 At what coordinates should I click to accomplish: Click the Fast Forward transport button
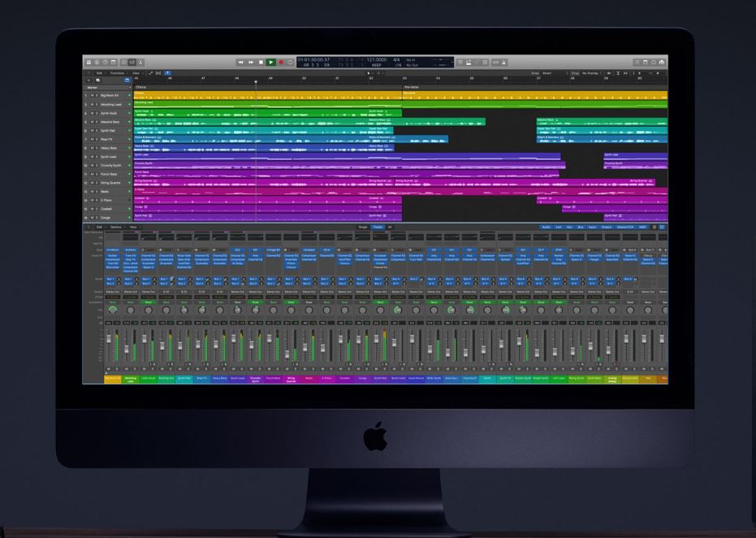(x=251, y=63)
